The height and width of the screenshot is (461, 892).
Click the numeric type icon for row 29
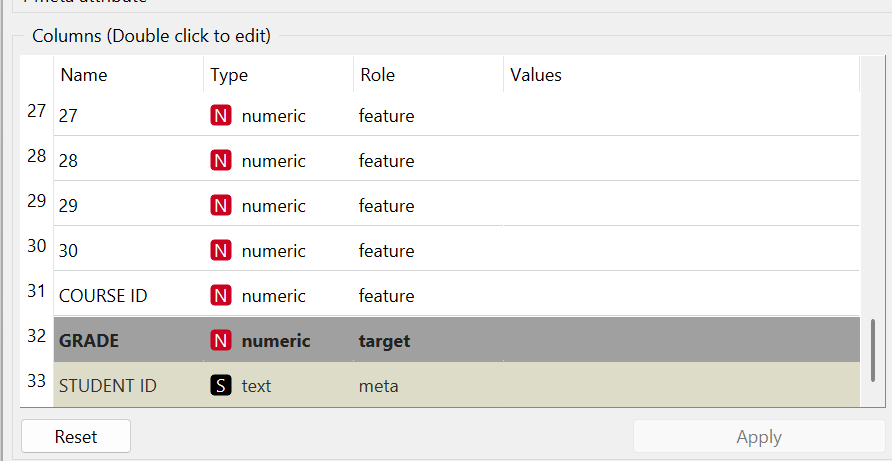[221, 205]
